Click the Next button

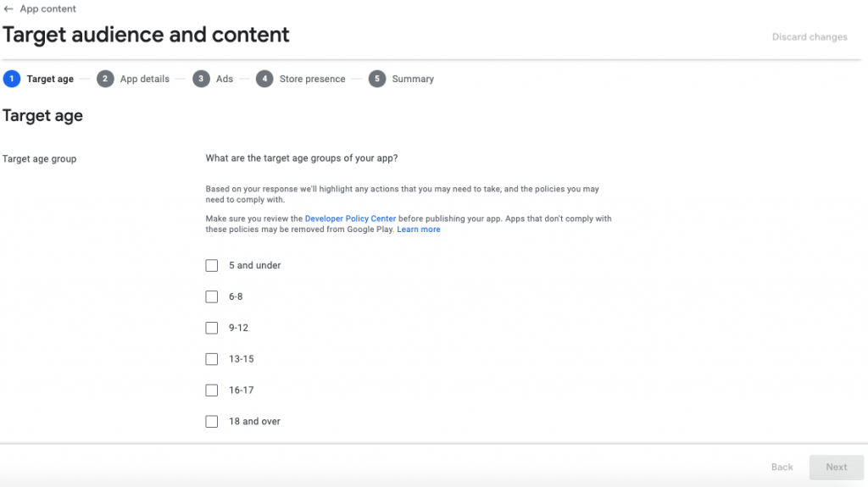pyautogui.click(x=837, y=467)
